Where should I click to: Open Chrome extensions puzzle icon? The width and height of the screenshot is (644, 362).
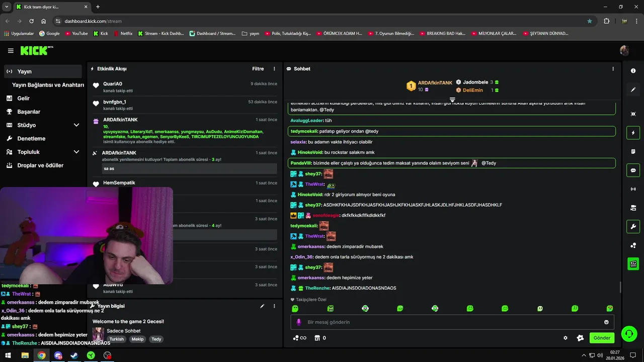pos(606,21)
